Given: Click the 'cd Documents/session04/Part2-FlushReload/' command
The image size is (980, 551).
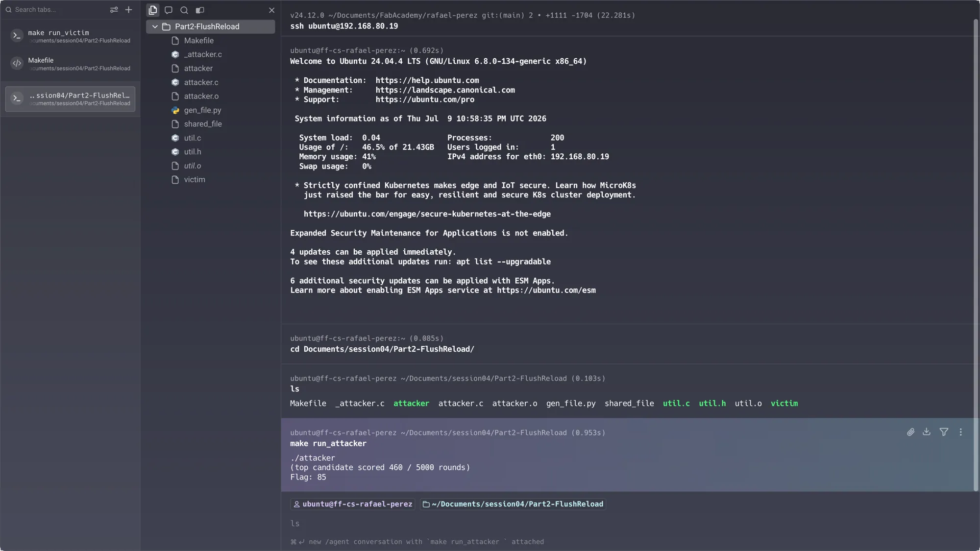Looking at the screenshot, I should click(382, 349).
